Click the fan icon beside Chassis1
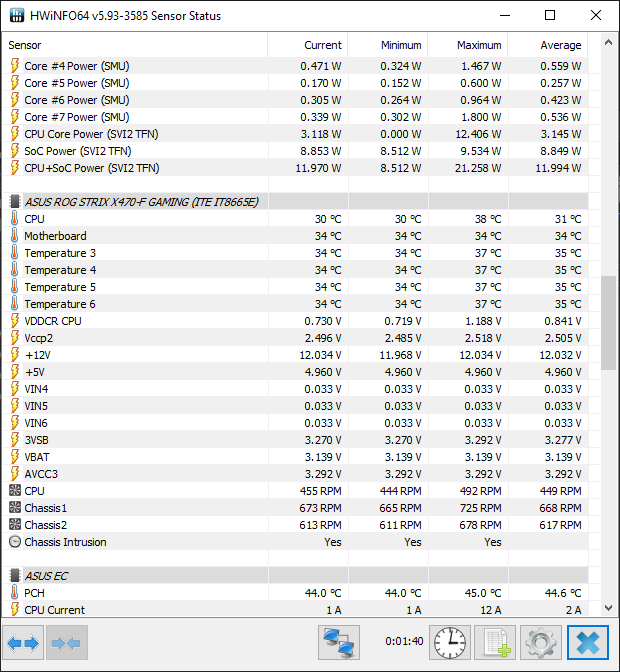Viewport: 620px width, 672px height. pos(15,508)
